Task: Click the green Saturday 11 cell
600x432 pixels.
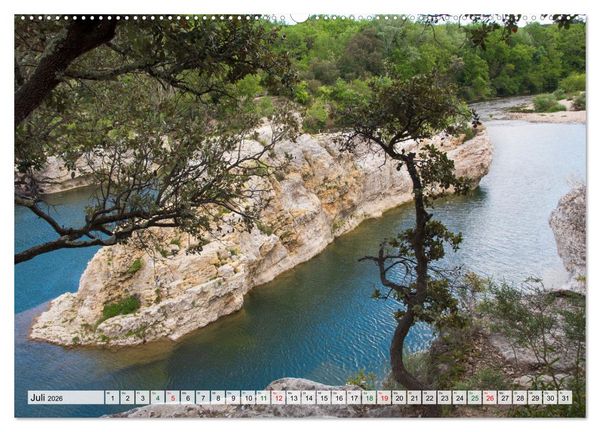Action: click(x=263, y=398)
